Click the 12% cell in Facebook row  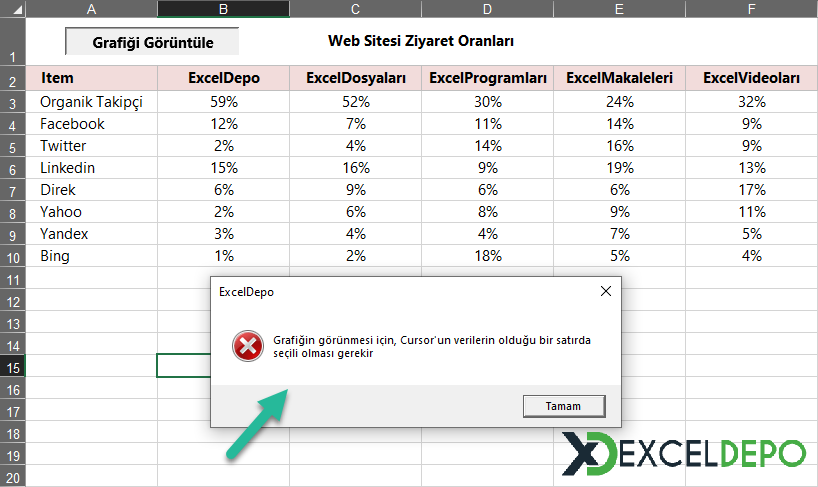click(223, 124)
